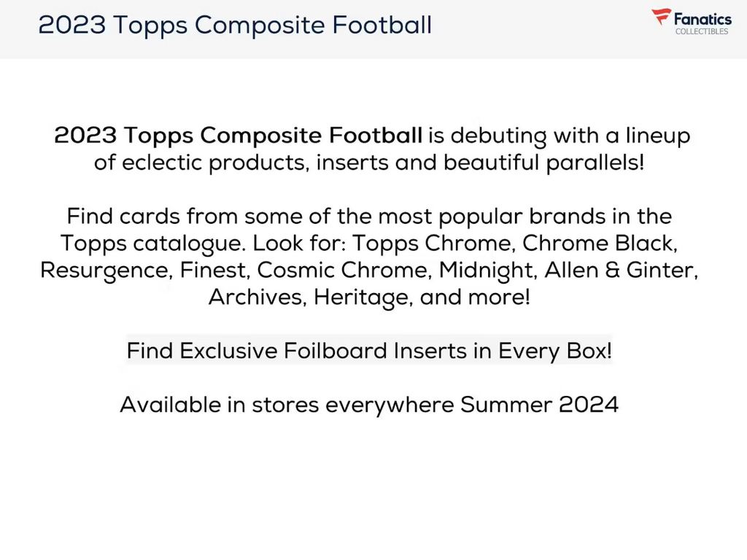Click 'is debuting with a lineup' text
The height and width of the screenshot is (560, 747).
[x=559, y=136]
